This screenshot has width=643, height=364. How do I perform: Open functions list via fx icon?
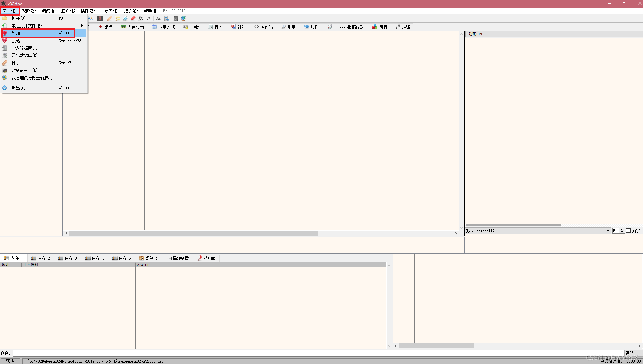[x=141, y=18]
